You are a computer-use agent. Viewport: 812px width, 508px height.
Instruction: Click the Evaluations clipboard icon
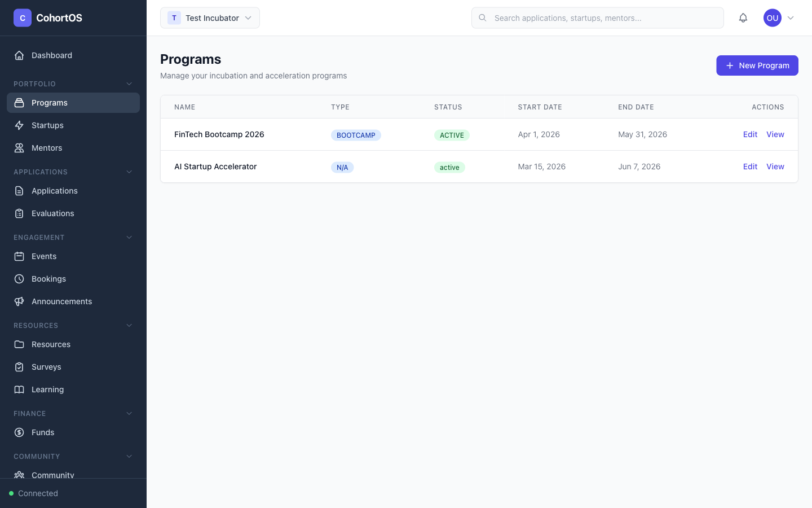pyautogui.click(x=19, y=213)
